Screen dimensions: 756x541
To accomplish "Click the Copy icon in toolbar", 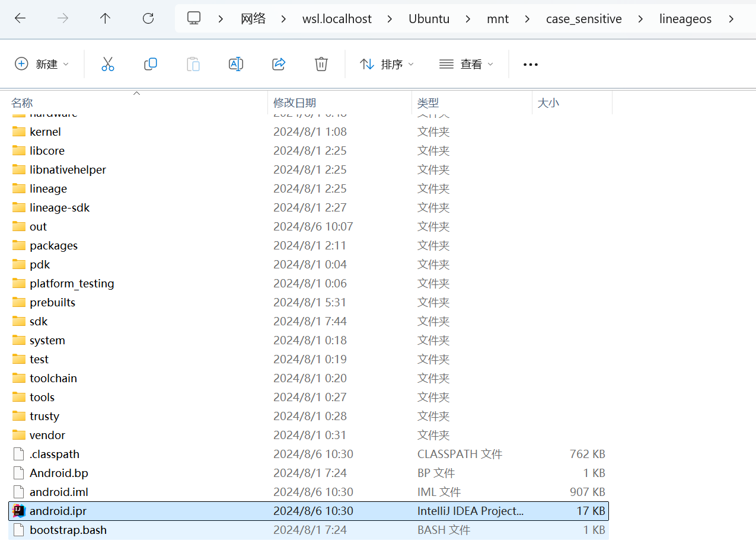I will (x=151, y=64).
